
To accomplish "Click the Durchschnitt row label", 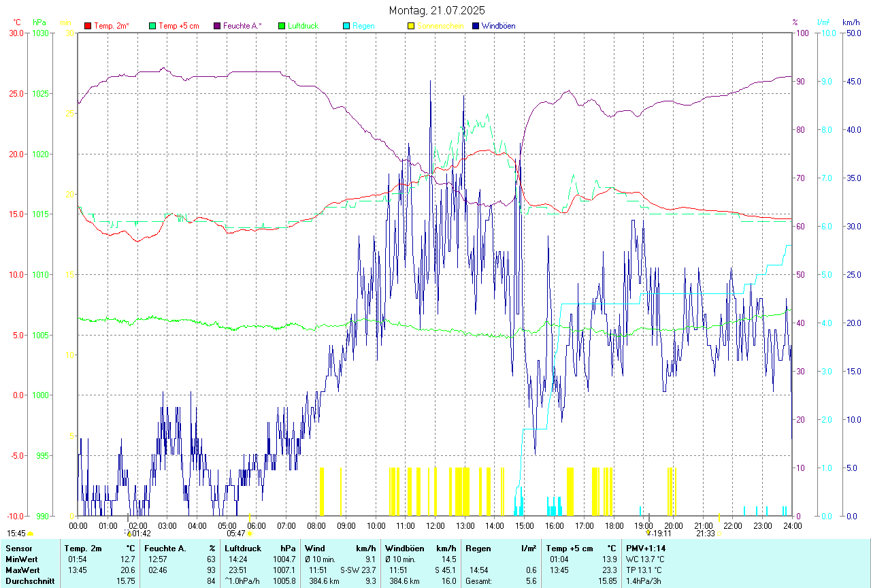I will [30, 581].
